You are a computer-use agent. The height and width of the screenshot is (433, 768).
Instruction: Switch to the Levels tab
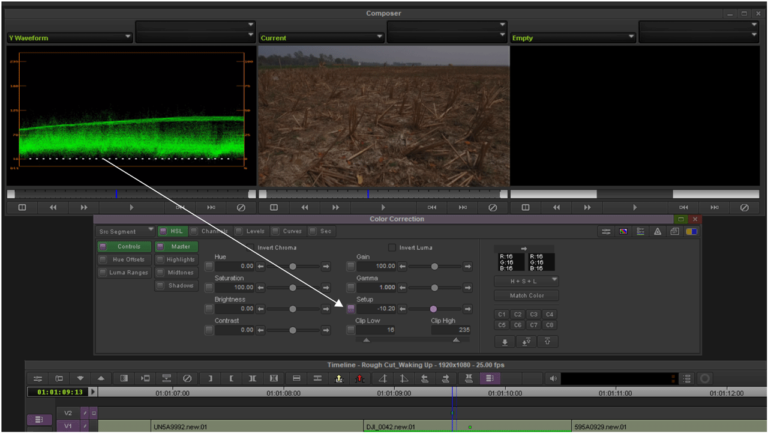(251, 231)
